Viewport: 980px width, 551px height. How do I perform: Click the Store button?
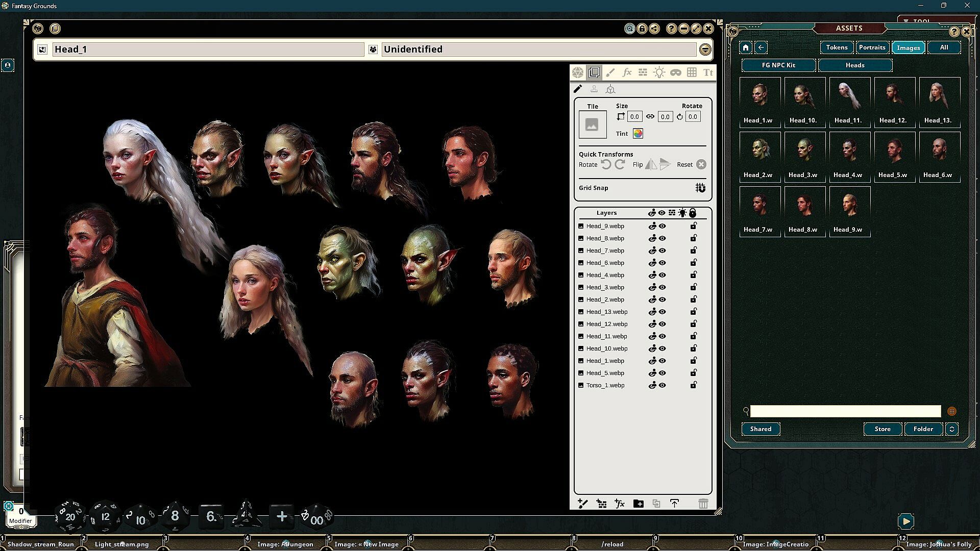(882, 429)
